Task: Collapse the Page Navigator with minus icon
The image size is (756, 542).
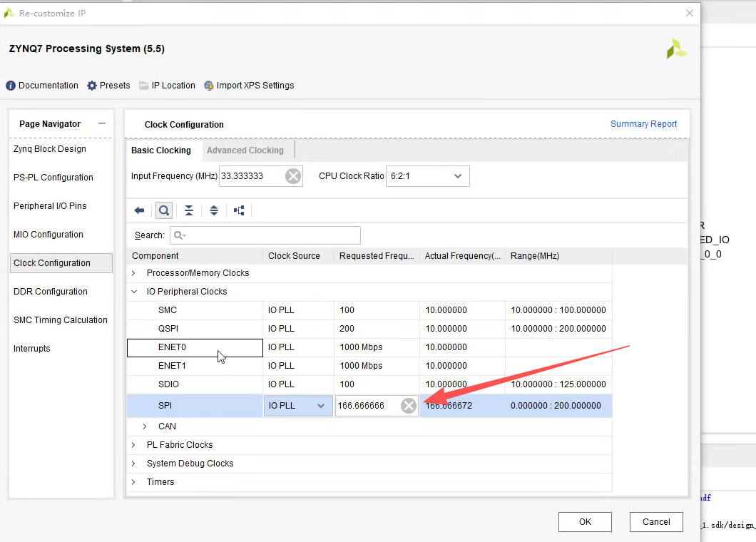Action: coord(102,123)
